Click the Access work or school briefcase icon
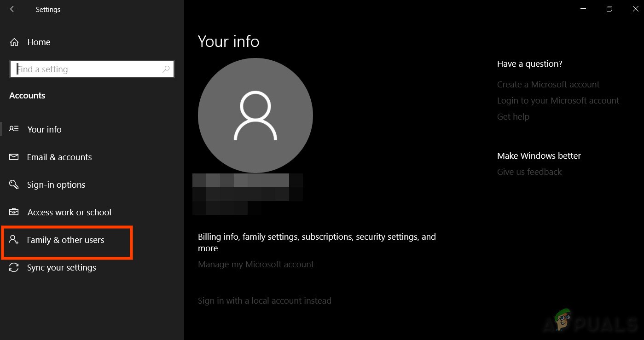Screen dimensions: 644x340 (x=14, y=212)
